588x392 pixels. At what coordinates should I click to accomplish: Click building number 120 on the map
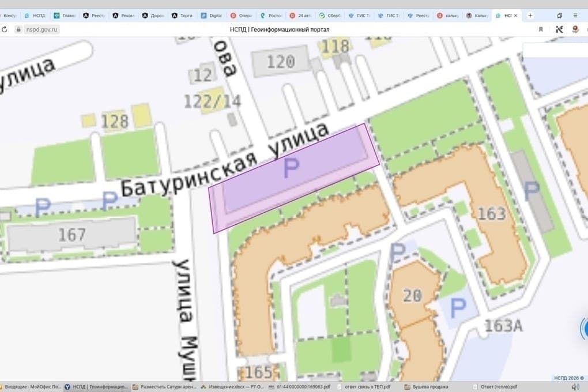(281, 62)
